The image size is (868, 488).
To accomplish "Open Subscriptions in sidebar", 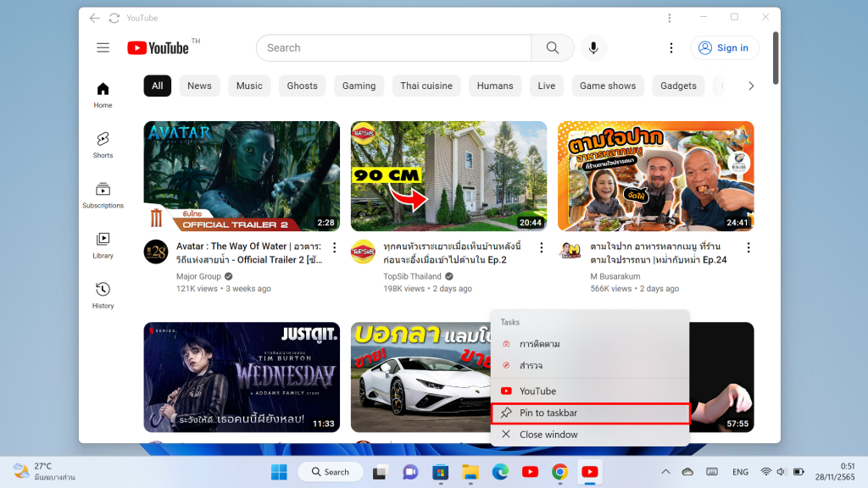I will (103, 196).
